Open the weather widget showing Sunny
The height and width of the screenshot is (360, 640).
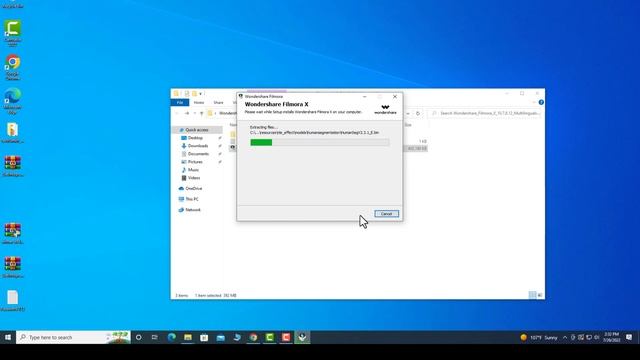[x=539, y=337]
